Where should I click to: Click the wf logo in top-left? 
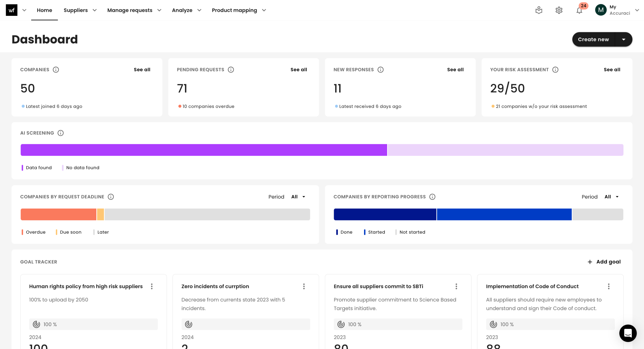pyautogui.click(x=12, y=10)
